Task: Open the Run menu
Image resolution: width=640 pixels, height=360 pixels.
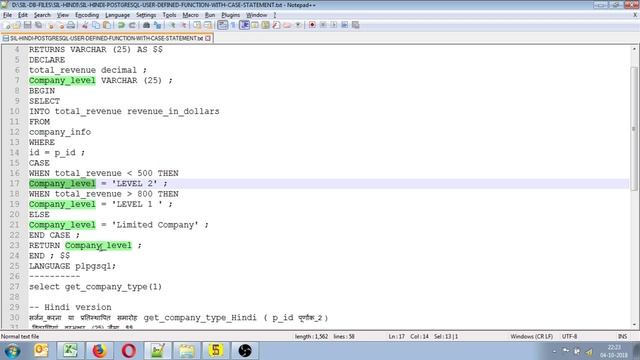Action: tap(210, 15)
